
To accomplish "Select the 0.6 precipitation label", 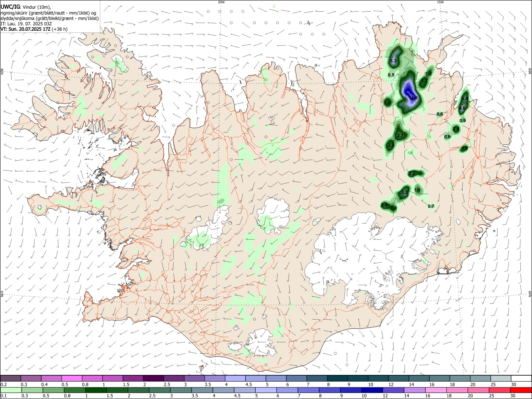I will coord(440,114).
